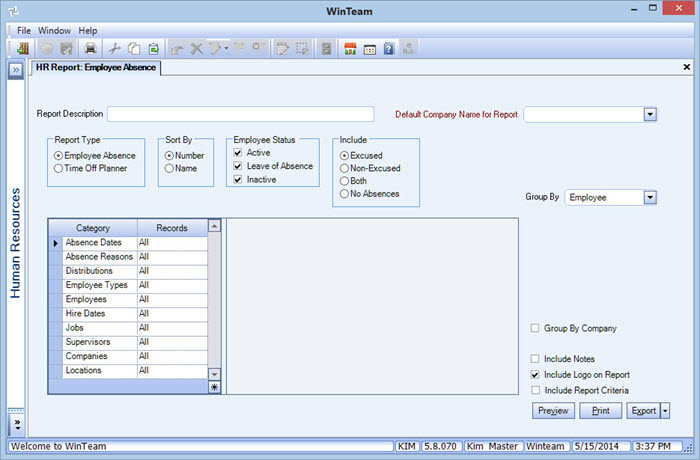700x460 pixels.
Task: Open the File menu
Action: pyautogui.click(x=24, y=31)
